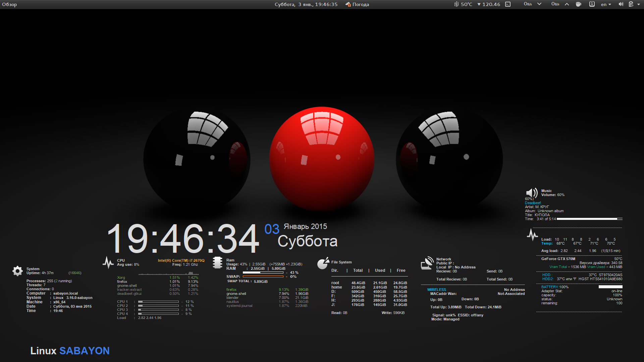Click the clipboard power icon in top bar
Viewport: 644px width, 362px height.
click(631, 4)
